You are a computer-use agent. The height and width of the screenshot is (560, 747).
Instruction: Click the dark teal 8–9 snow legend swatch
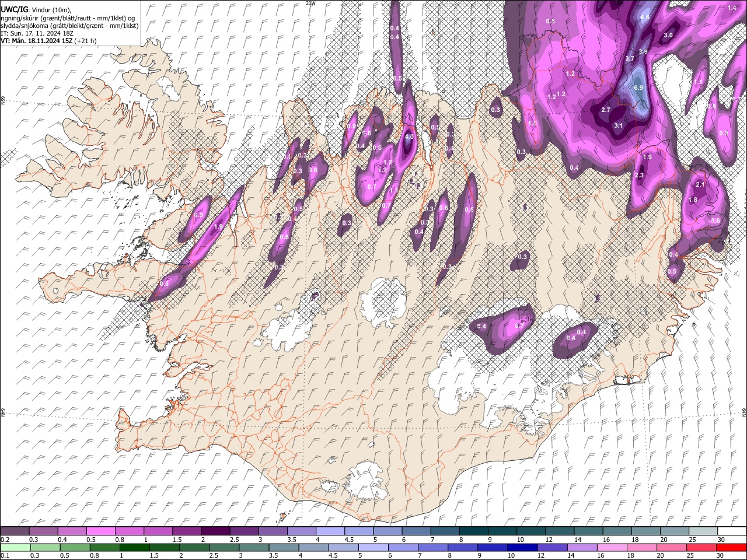click(474, 531)
